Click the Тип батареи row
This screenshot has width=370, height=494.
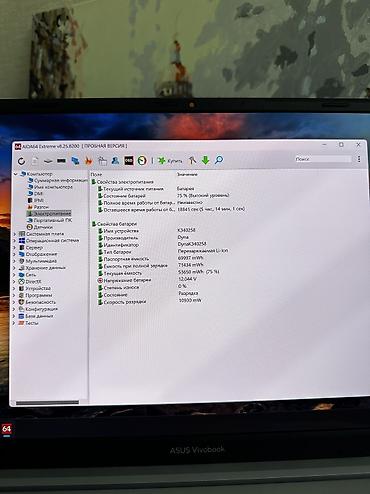[x=163, y=252]
